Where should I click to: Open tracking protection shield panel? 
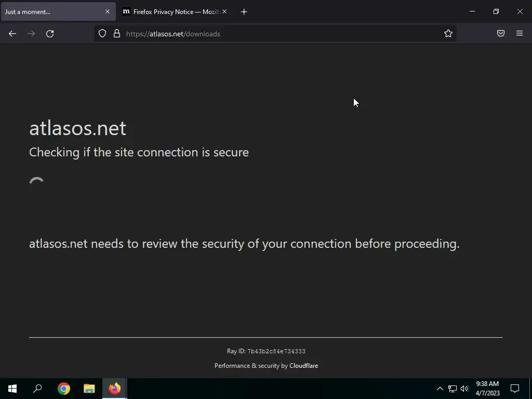pyautogui.click(x=102, y=34)
